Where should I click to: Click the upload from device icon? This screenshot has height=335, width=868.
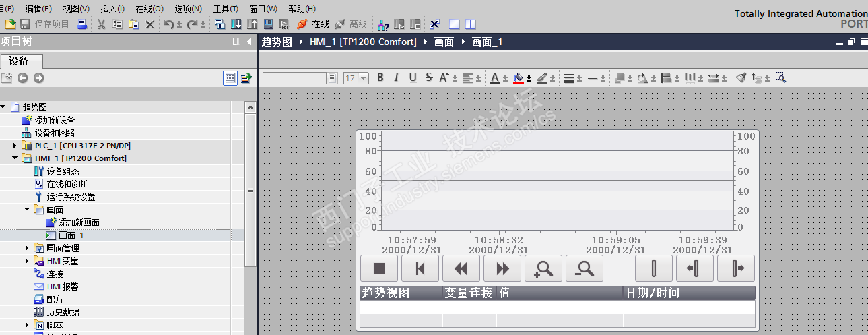click(252, 24)
